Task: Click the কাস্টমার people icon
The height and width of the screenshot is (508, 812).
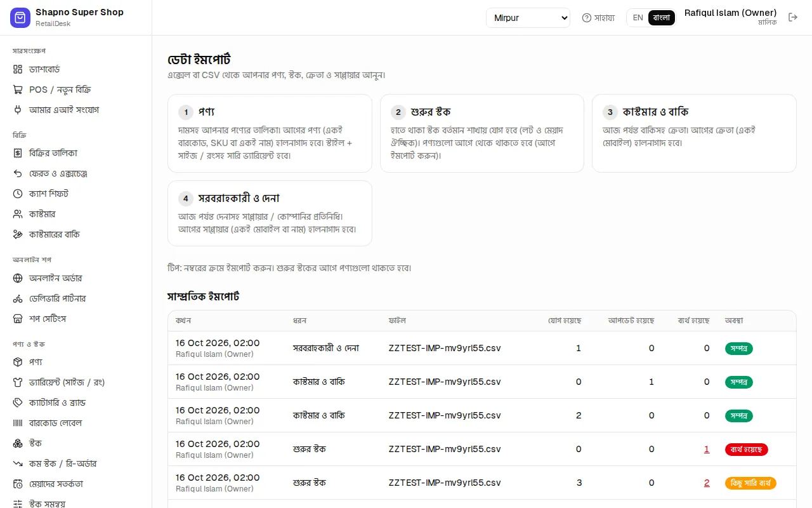Action: [x=18, y=214]
